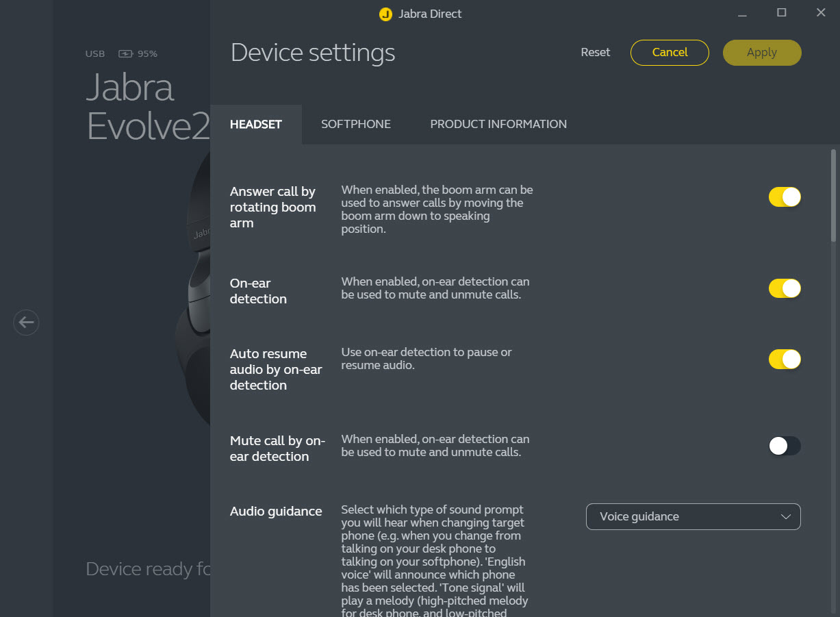Disable Auto resume audio by on-ear detection
840x617 pixels.
point(785,359)
